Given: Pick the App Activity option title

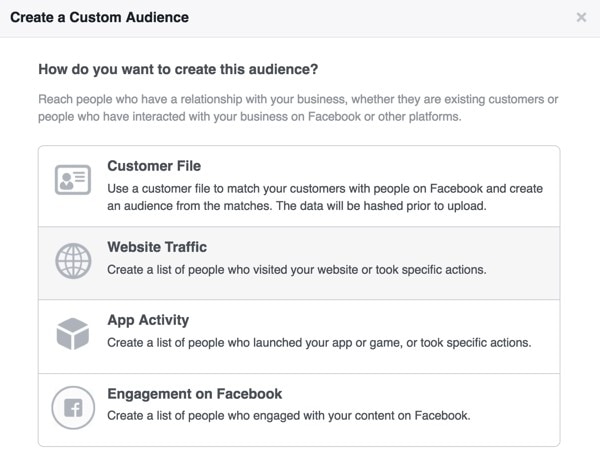Looking at the screenshot, I should (x=148, y=320).
